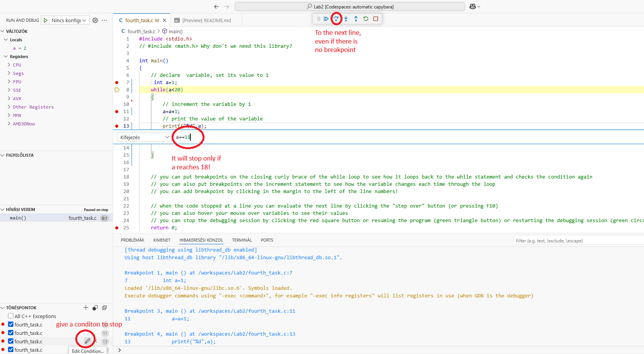This screenshot has height=354, width=644.
Task: Select main() in the call stack
Action: [18, 218]
